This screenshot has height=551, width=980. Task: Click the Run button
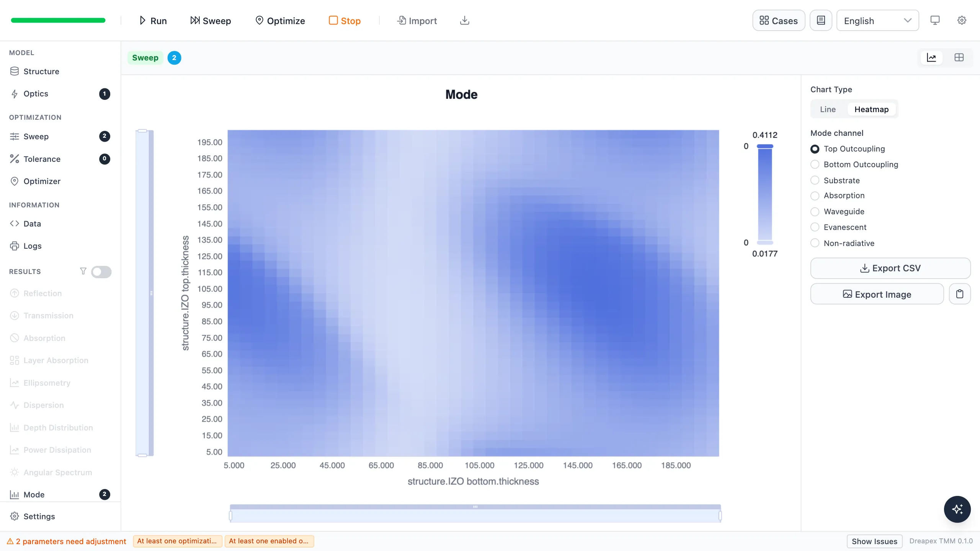tap(153, 21)
